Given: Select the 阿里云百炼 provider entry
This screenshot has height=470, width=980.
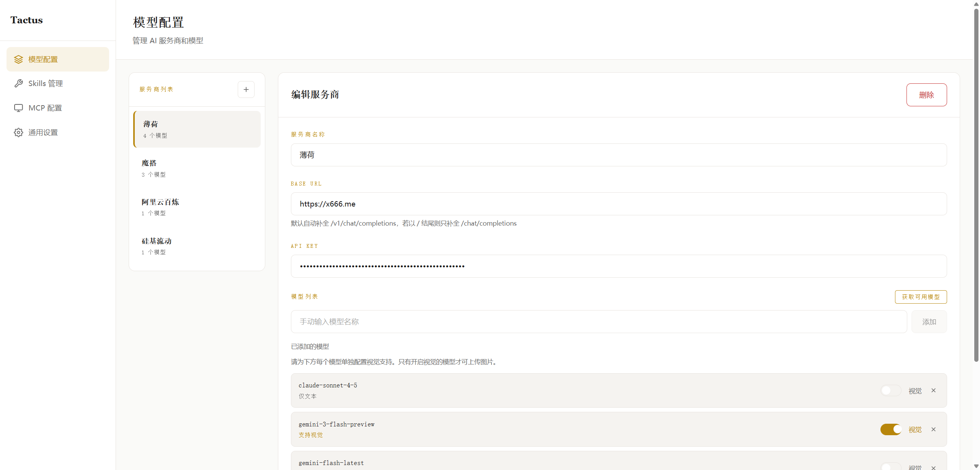Looking at the screenshot, I should point(196,207).
